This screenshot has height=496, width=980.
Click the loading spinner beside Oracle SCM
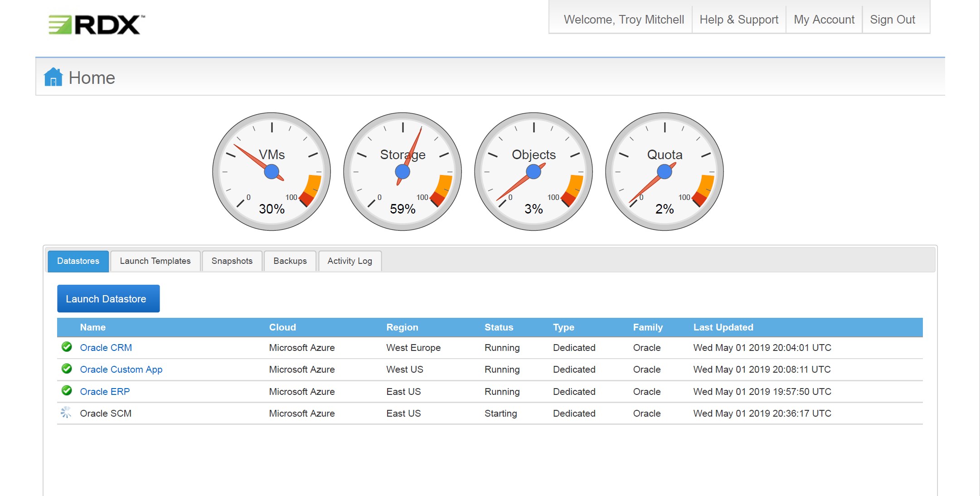[67, 413]
